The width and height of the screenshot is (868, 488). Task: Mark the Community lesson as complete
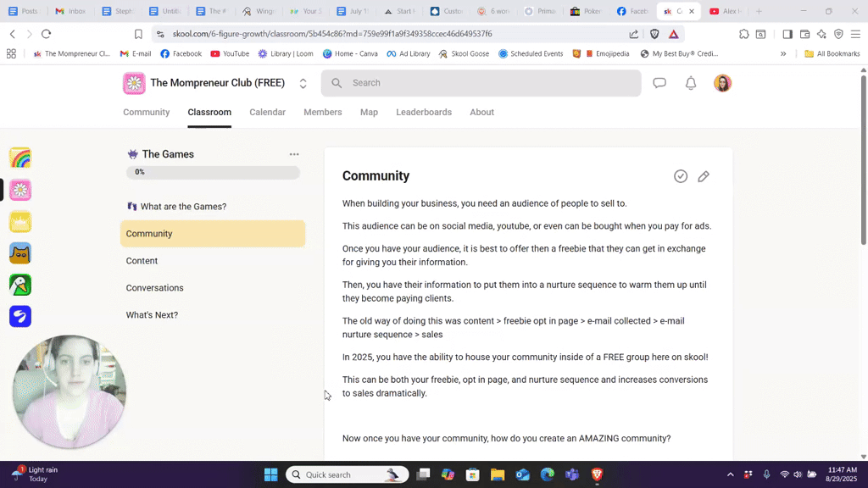[x=681, y=176]
